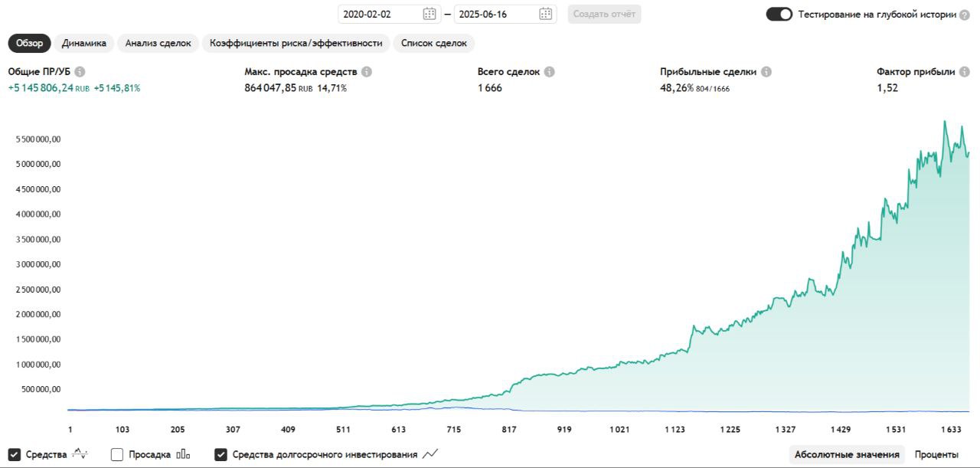
Task: Go to Список сделок tab
Action: (x=434, y=43)
